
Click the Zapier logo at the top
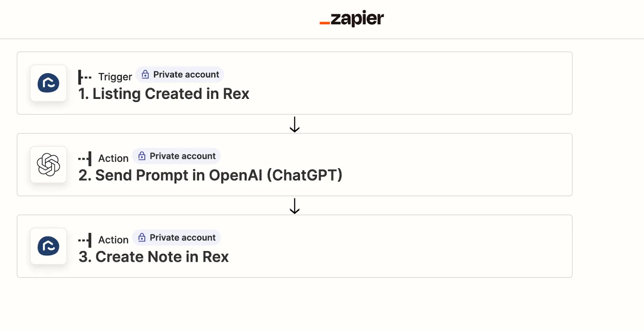[352, 18]
